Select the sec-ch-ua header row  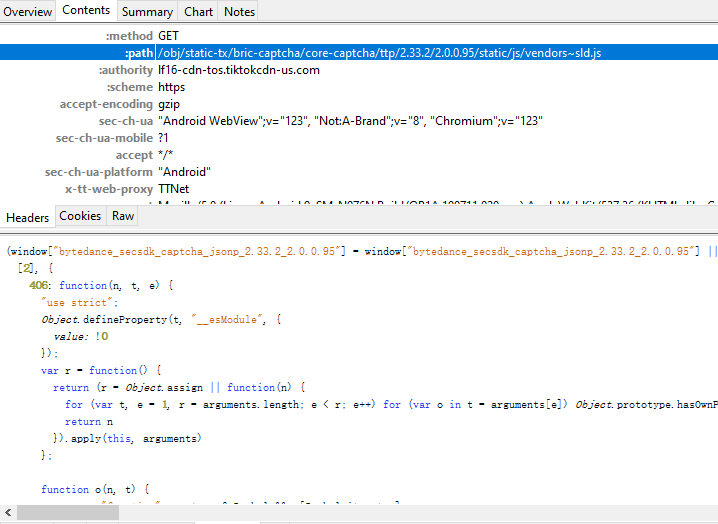click(x=359, y=121)
